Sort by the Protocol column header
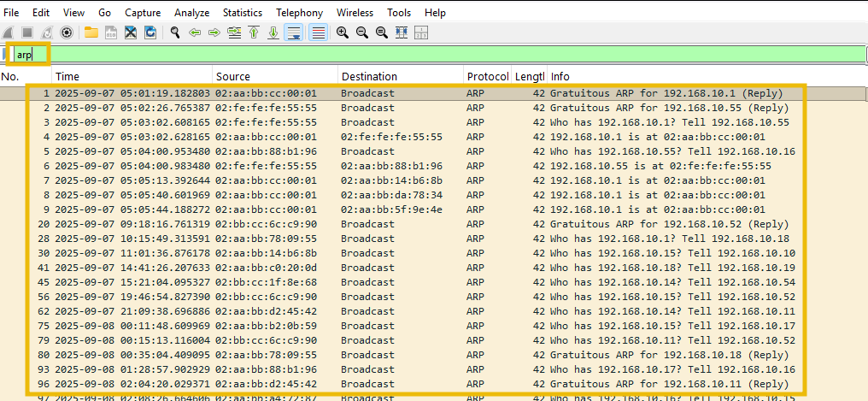The height and width of the screenshot is (401, 868). (488, 76)
